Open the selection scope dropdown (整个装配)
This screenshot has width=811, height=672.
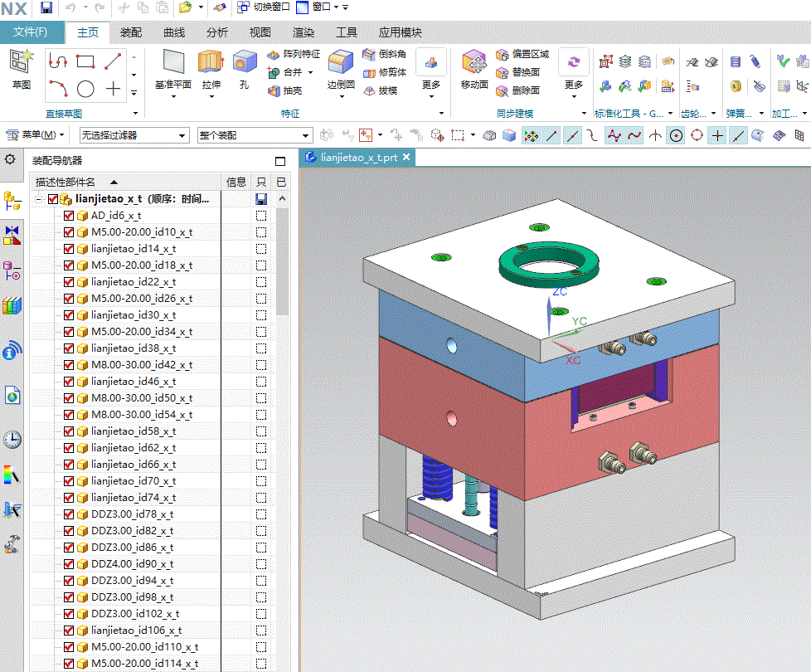[x=255, y=135]
